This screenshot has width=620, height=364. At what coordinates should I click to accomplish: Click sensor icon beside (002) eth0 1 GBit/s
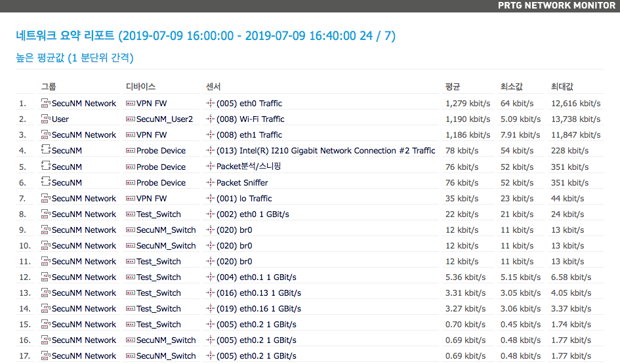pyautogui.click(x=211, y=214)
